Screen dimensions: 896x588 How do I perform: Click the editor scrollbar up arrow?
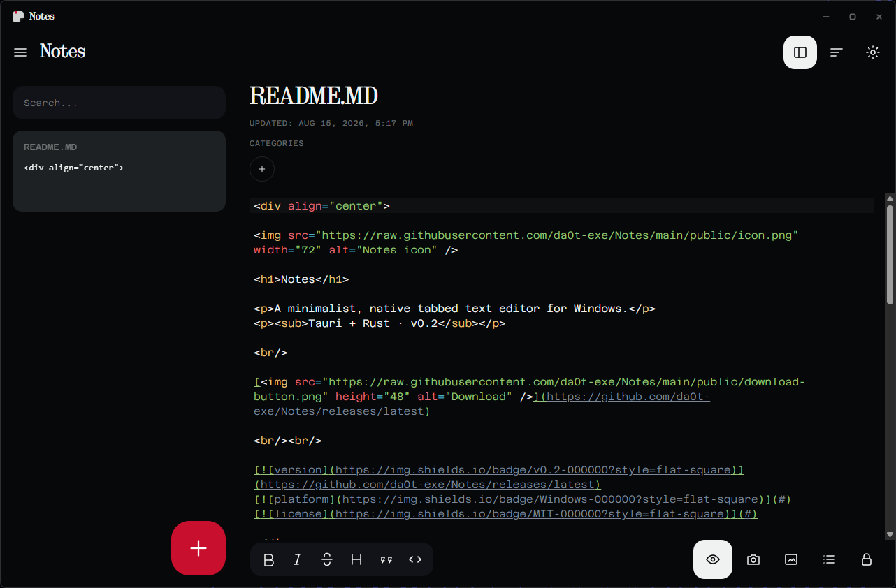pyautogui.click(x=890, y=198)
